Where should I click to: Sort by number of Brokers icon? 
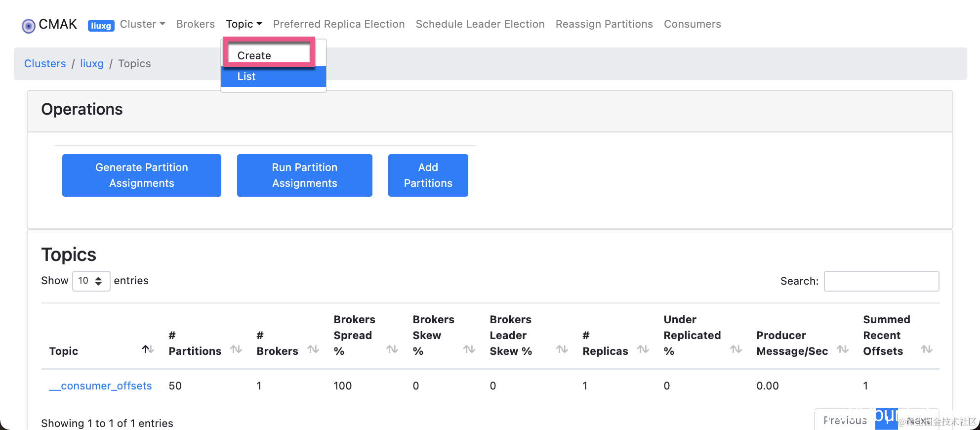click(x=313, y=349)
